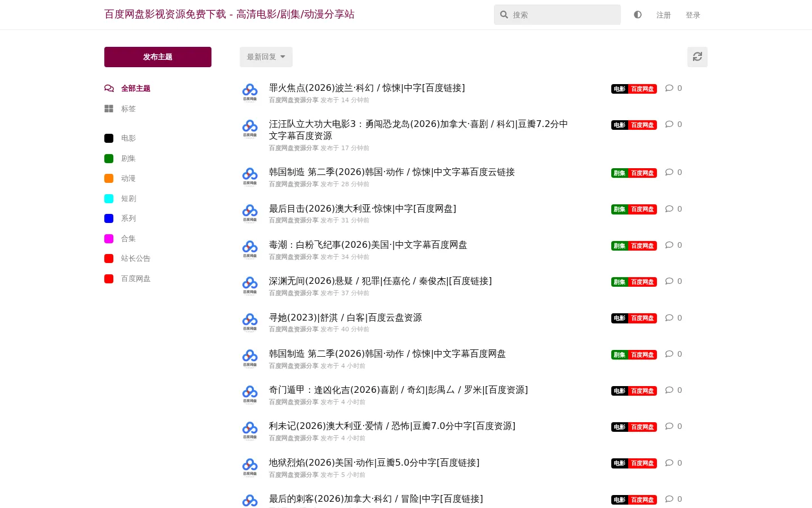Click 剧集 tag on 最后目击 topic
This screenshot has height=508, width=812.
pos(619,209)
